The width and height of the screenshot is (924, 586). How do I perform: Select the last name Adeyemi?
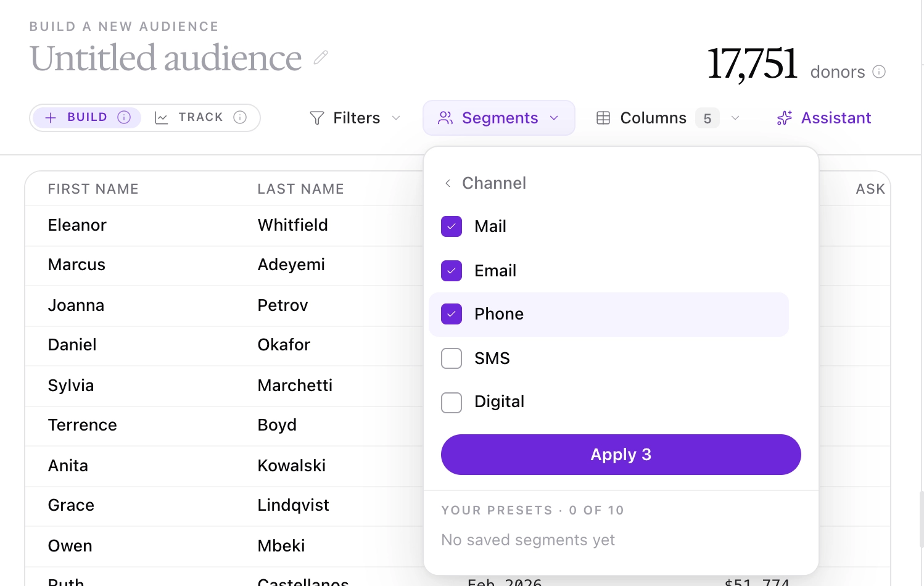point(291,265)
